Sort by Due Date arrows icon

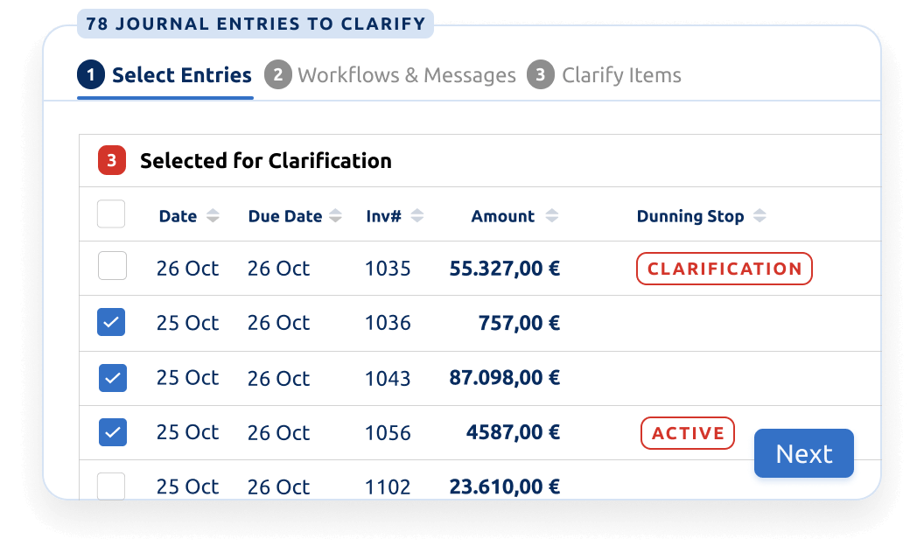[335, 216]
